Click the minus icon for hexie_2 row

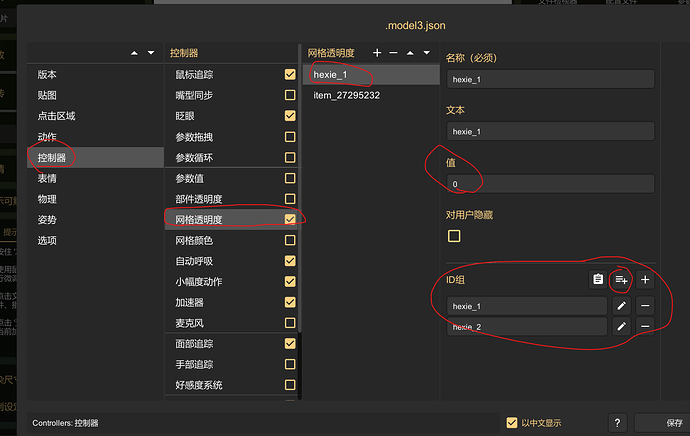(x=645, y=326)
